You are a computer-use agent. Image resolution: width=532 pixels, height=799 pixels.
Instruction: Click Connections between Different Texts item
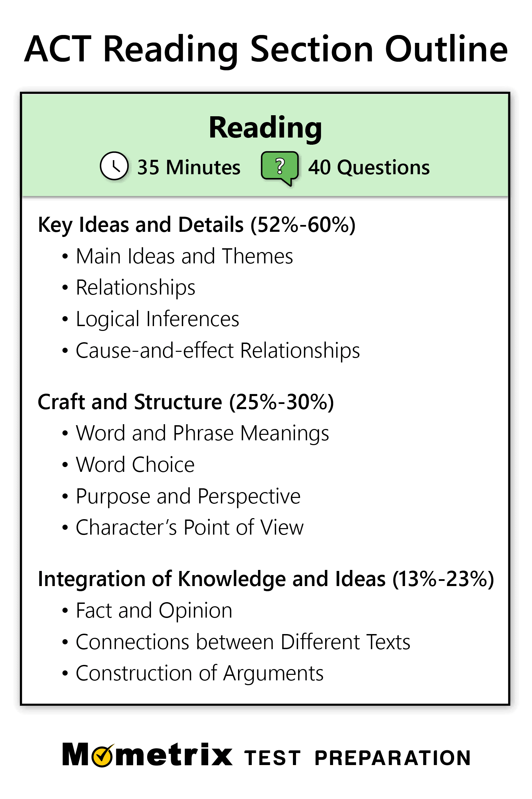click(243, 642)
